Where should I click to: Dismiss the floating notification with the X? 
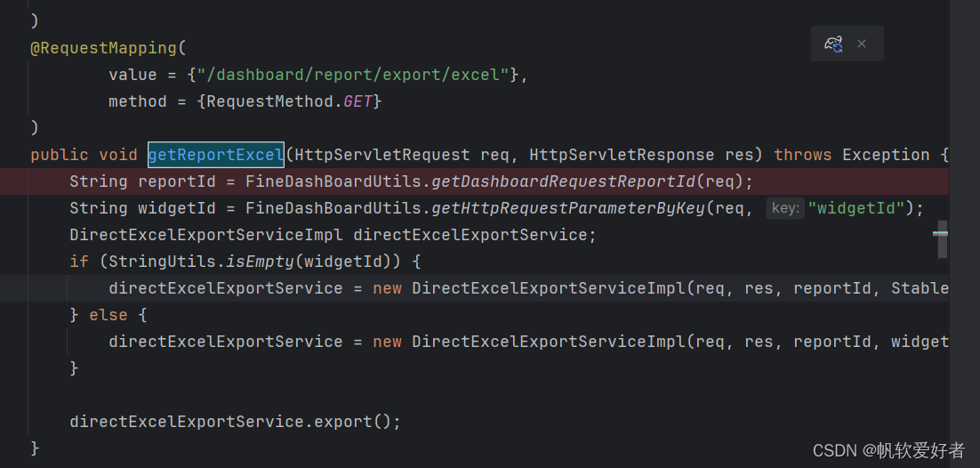(x=861, y=44)
